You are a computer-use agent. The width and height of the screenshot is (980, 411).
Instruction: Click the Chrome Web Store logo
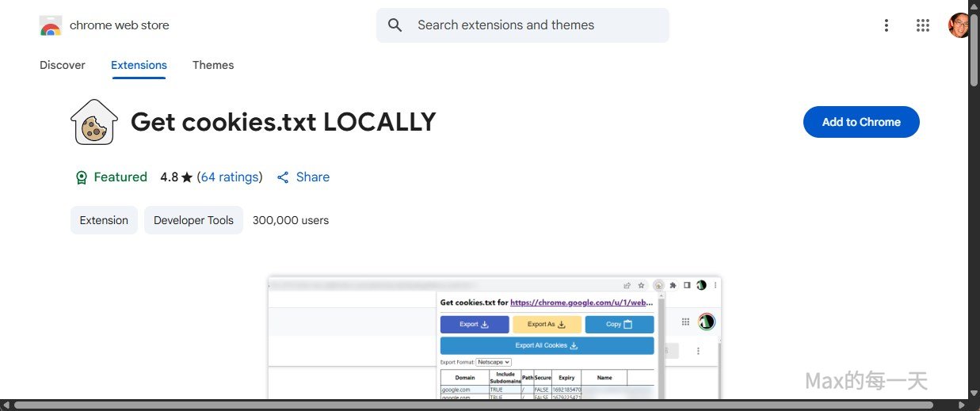(x=51, y=25)
